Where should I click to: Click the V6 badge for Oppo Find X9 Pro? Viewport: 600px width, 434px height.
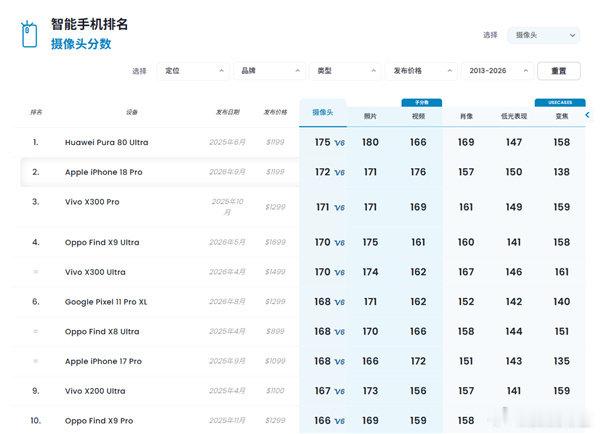tap(339, 421)
